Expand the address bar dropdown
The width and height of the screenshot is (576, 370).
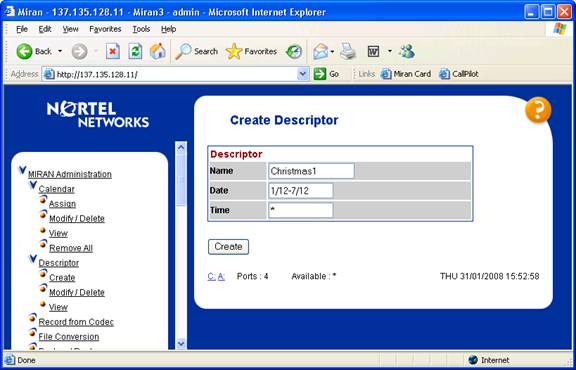coord(303,74)
